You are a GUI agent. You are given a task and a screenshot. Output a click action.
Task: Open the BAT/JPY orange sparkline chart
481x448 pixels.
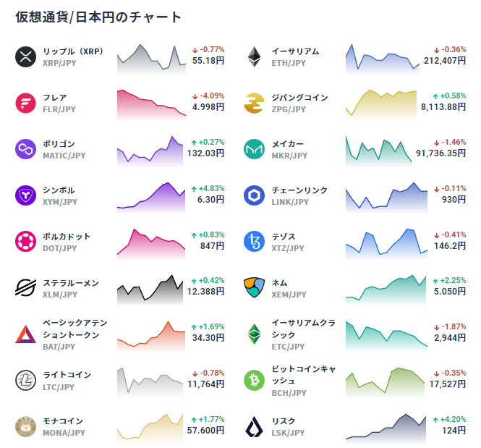pyautogui.click(x=151, y=337)
